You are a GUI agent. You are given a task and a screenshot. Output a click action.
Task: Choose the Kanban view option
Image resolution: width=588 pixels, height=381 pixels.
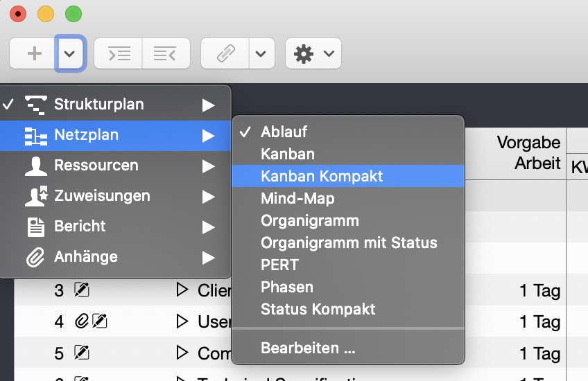(288, 154)
